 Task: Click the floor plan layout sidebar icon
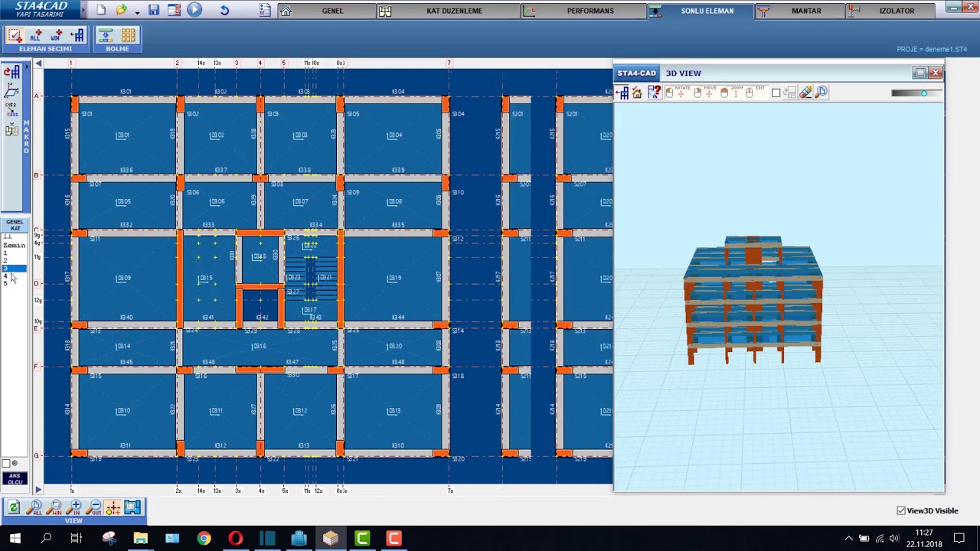(11, 131)
